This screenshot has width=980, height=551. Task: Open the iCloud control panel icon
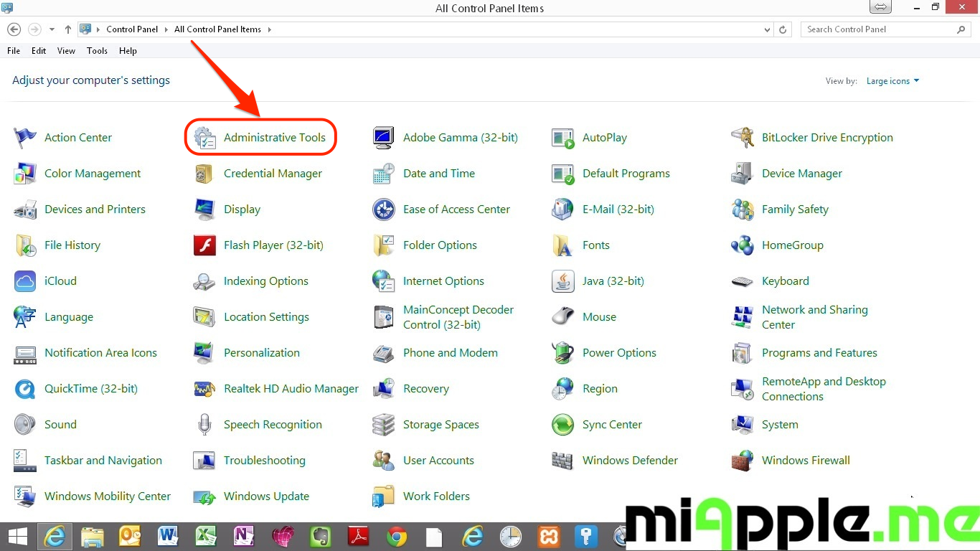pyautogui.click(x=25, y=281)
